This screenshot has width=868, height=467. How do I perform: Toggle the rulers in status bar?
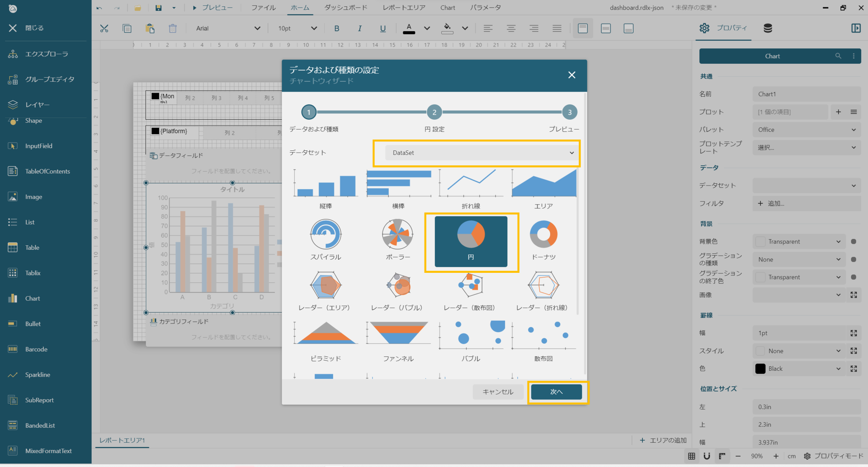point(722,456)
